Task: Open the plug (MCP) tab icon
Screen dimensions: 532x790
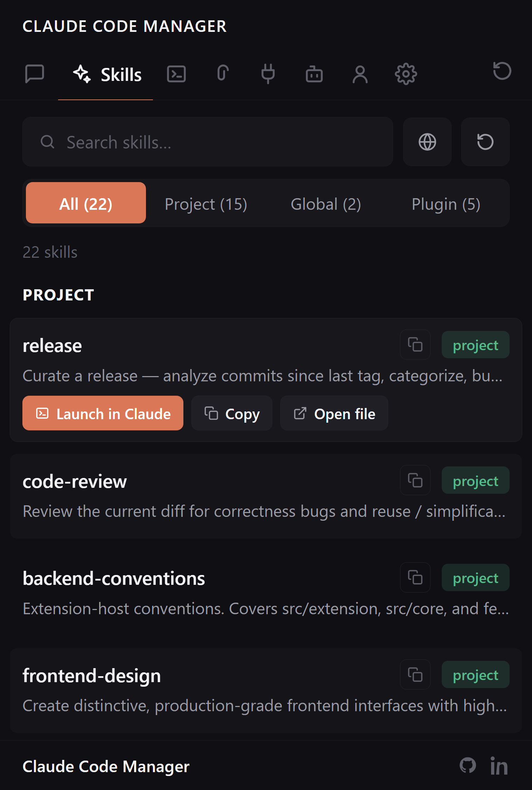Action: pyautogui.click(x=268, y=74)
